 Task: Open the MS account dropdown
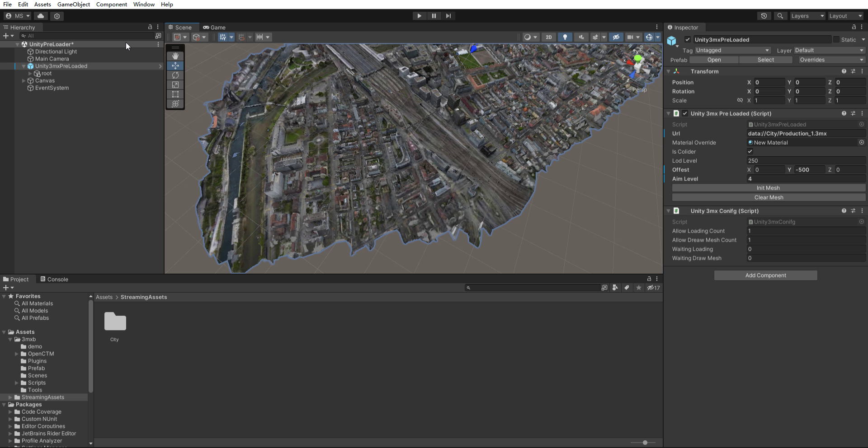coord(18,16)
